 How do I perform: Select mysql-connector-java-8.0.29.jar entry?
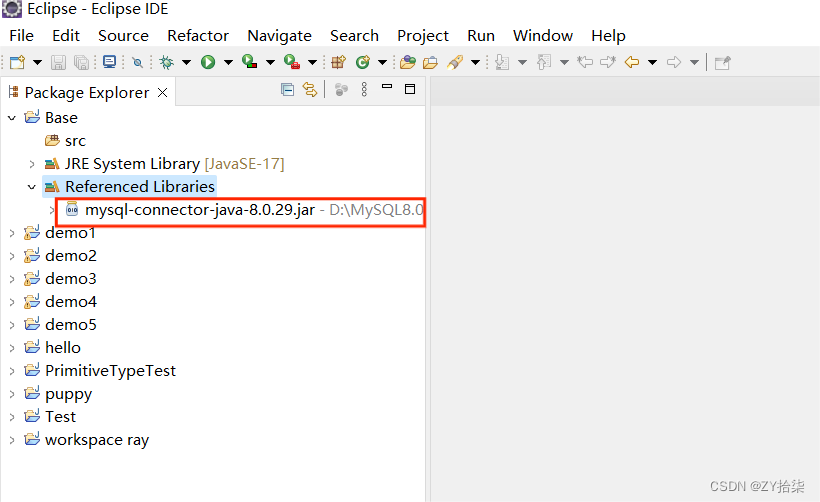(x=200, y=210)
